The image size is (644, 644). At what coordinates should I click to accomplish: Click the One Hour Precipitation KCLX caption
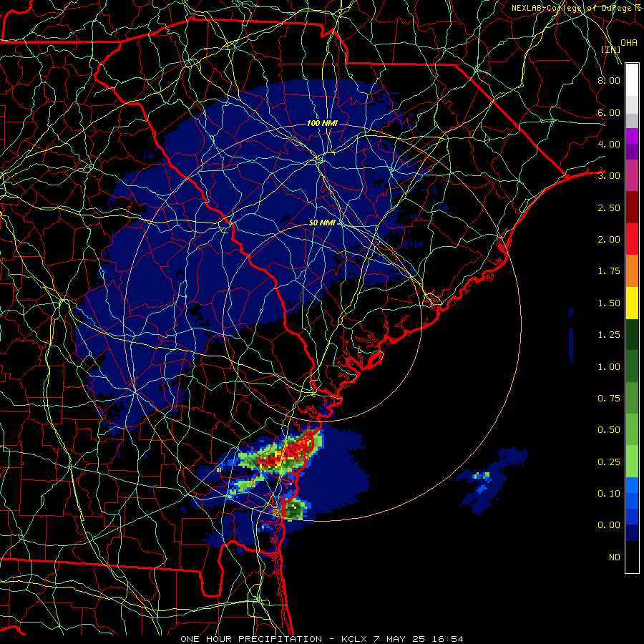(322, 639)
